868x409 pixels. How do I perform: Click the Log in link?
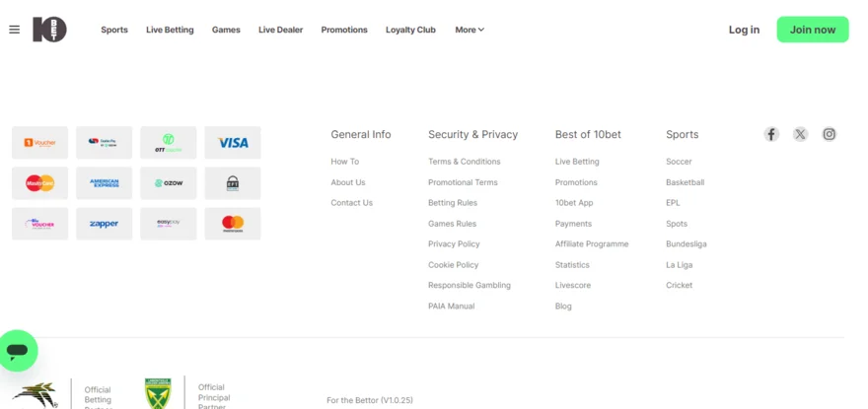tap(744, 30)
